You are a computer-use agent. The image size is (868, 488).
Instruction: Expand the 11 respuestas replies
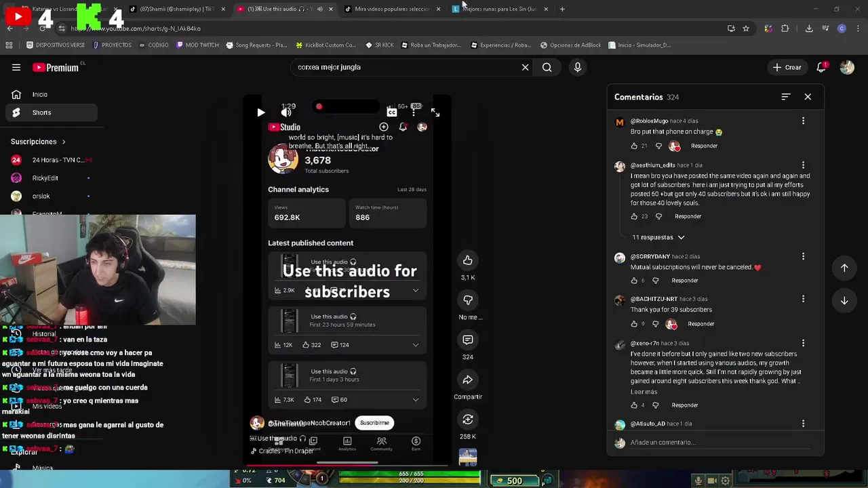pyautogui.click(x=658, y=237)
